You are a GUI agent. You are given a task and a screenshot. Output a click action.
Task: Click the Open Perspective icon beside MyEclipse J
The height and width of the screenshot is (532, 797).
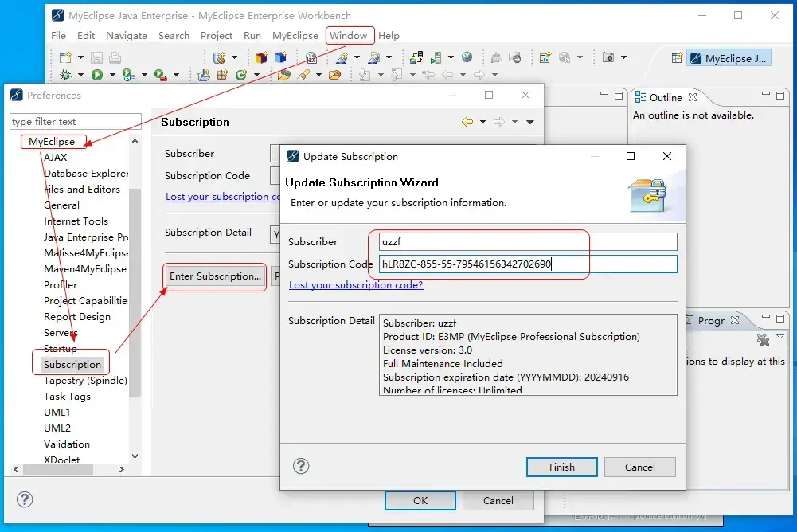point(677,58)
